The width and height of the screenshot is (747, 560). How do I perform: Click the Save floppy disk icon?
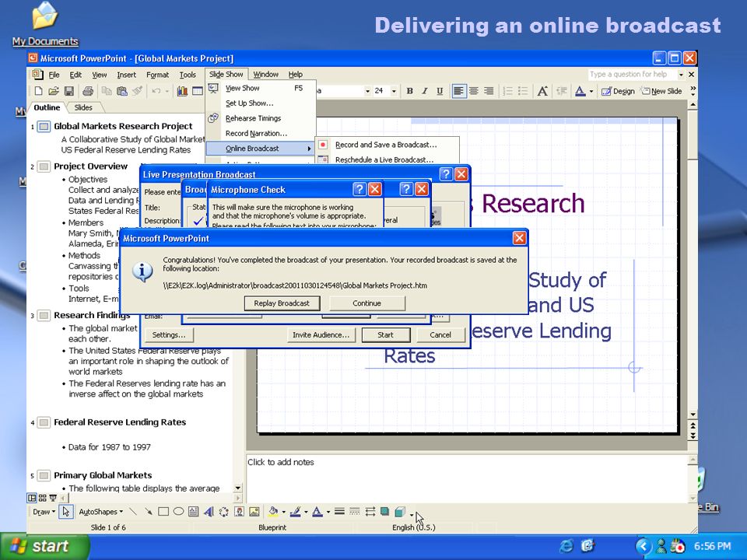[x=69, y=91]
